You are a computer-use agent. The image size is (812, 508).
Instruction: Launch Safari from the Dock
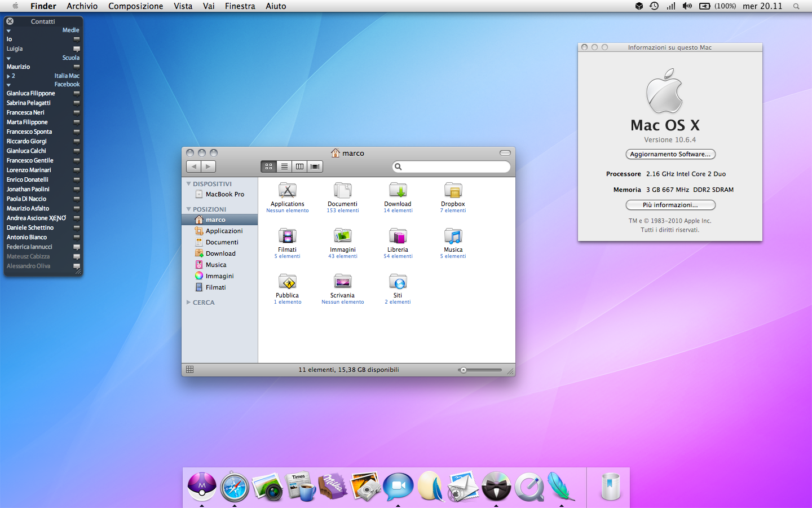(235, 487)
